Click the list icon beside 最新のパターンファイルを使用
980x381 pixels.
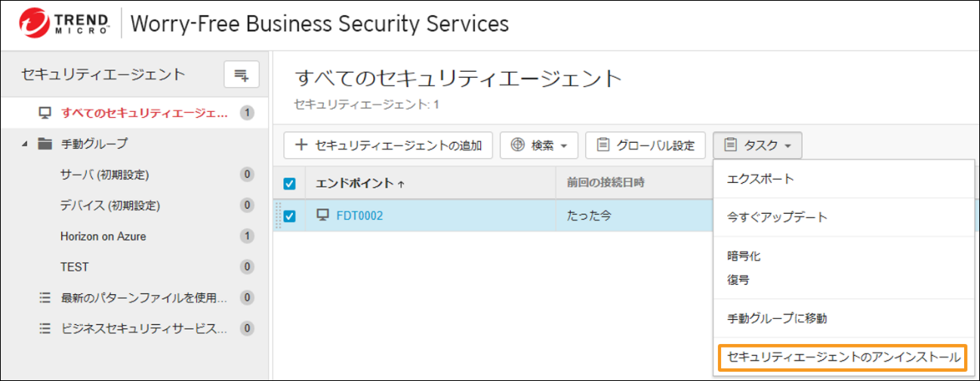coord(45,298)
